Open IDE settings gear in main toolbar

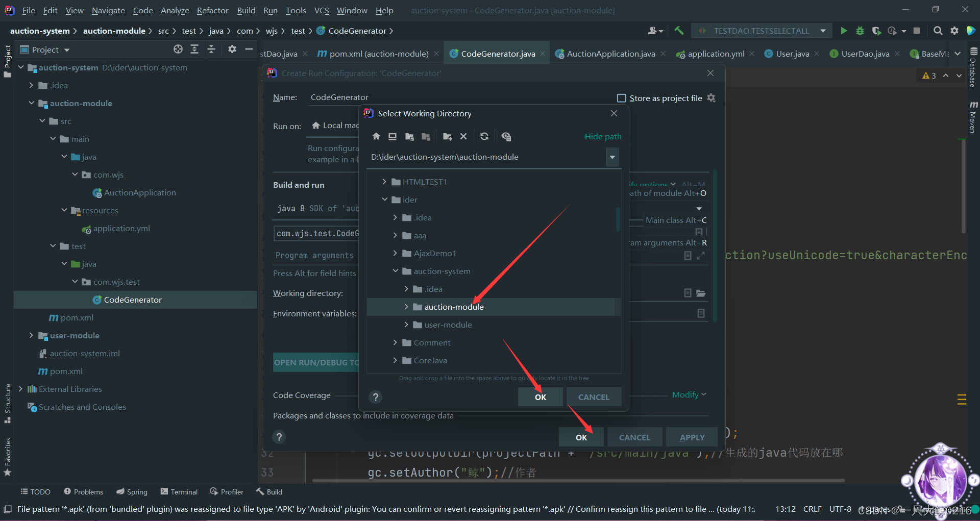coord(954,31)
